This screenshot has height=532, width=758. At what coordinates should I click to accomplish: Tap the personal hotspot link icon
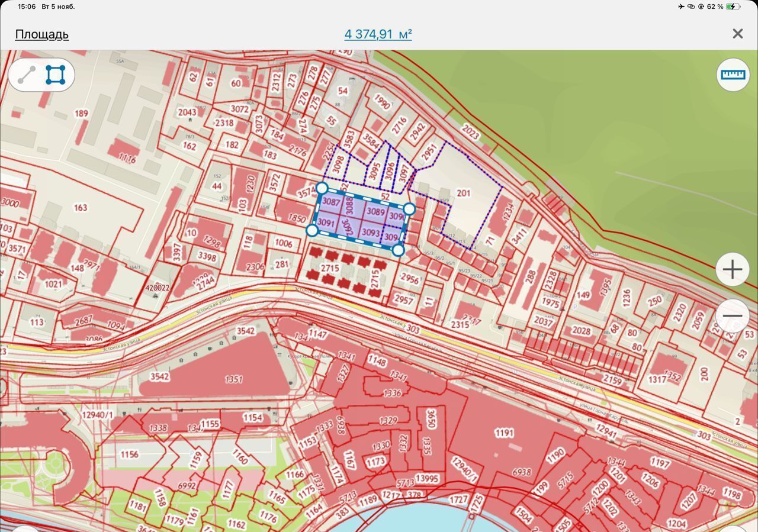[x=691, y=7]
